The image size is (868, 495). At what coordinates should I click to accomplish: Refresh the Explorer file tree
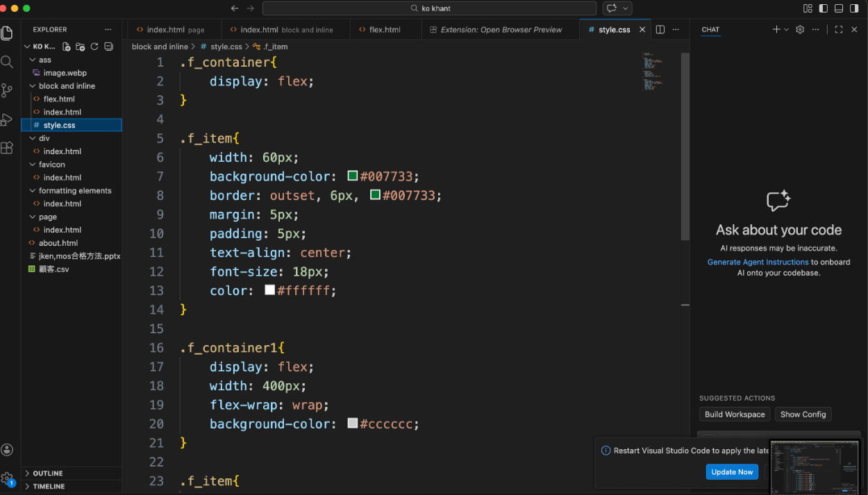pyautogui.click(x=94, y=47)
